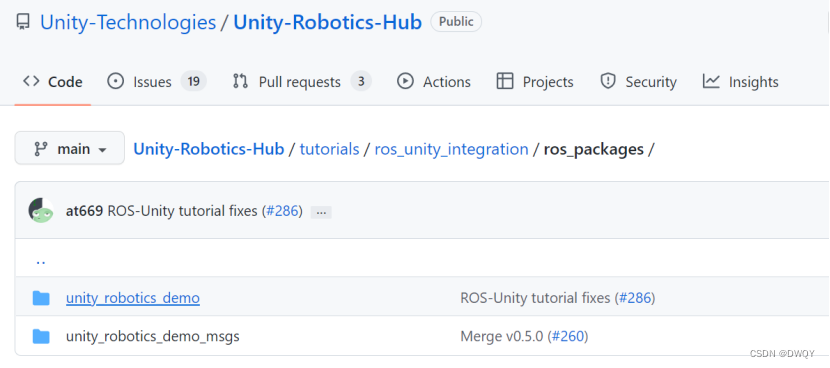Go to the tutorials breadcrumb
Viewport: 830px width, 368px height.
[x=329, y=149]
